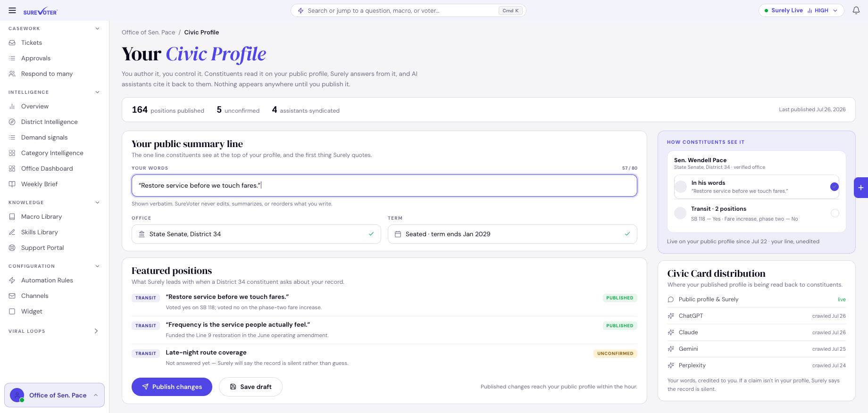Click the Publish changes button
The height and width of the screenshot is (413, 868).
pos(172,387)
